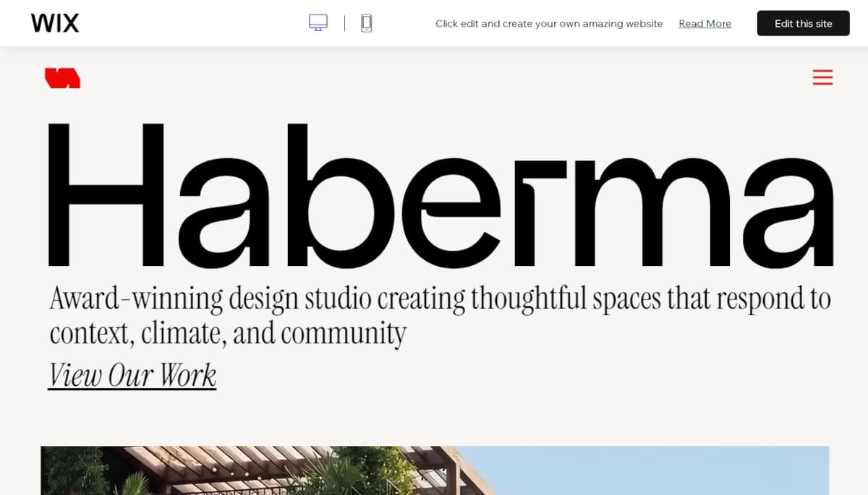Follow the View Our Work link

tap(132, 375)
